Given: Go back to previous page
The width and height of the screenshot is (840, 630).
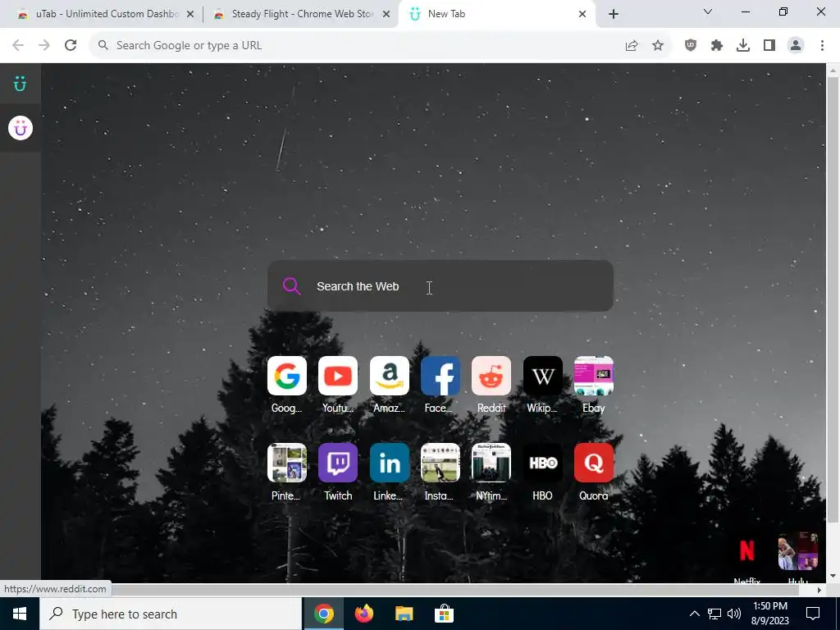Looking at the screenshot, I should (18, 46).
